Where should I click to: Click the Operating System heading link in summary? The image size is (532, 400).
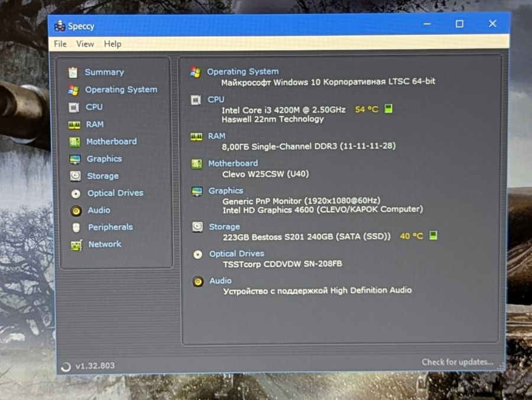tap(242, 71)
